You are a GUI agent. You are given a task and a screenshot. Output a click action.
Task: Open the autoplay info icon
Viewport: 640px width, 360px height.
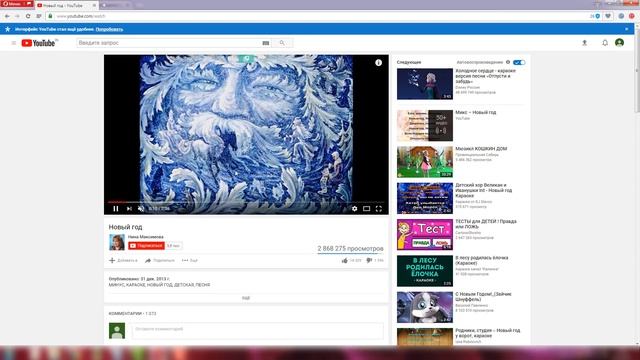508,62
